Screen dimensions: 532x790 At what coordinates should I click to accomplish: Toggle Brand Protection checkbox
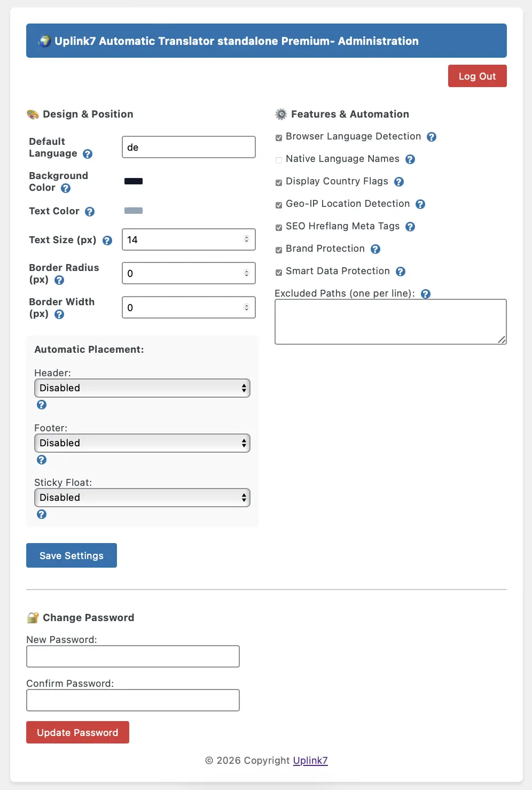279,250
